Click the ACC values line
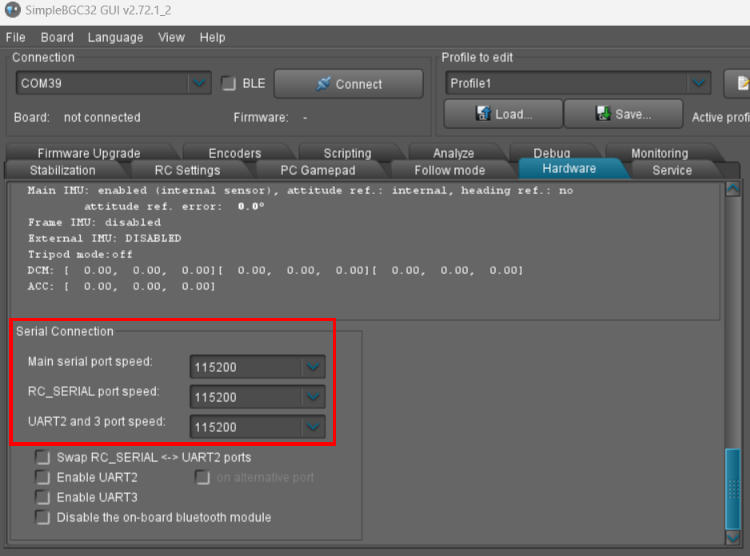 click(121, 286)
